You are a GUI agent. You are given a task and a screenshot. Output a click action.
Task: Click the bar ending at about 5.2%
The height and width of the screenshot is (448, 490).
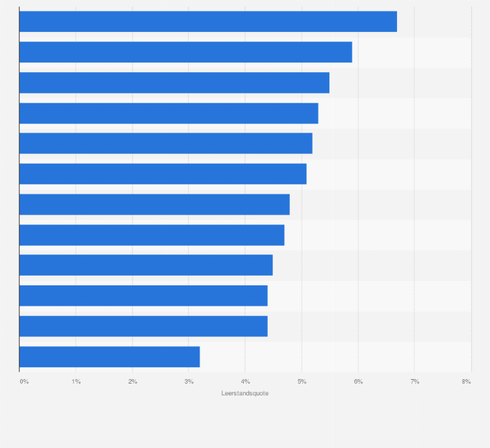166,144
